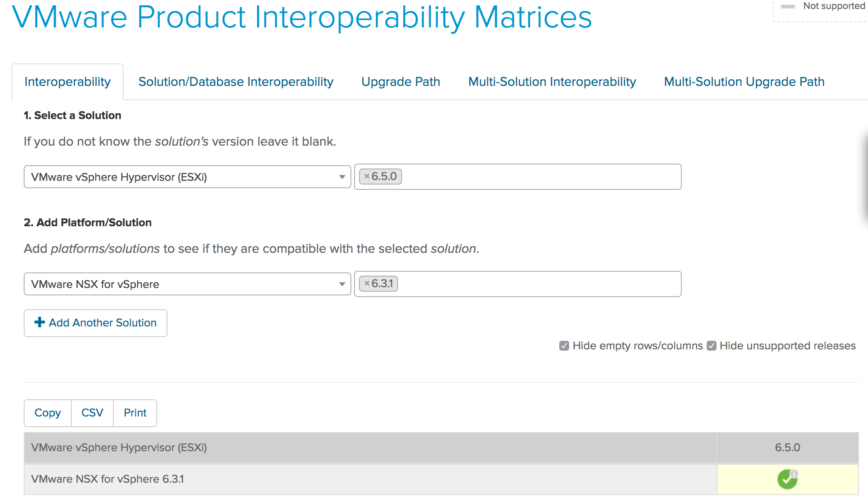The height and width of the screenshot is (504, 868).
Task: Remove the 6.5.0 version tag
Action: click(x=367, y=176)
